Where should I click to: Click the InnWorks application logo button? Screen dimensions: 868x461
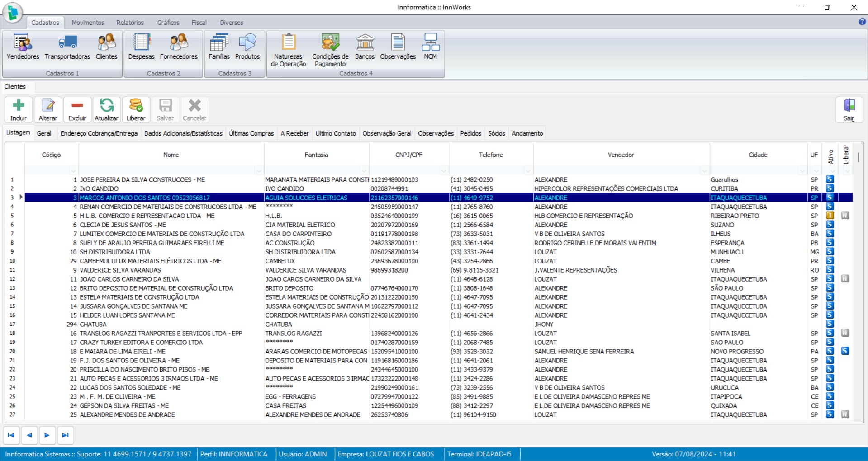click(x=13, y=12)
